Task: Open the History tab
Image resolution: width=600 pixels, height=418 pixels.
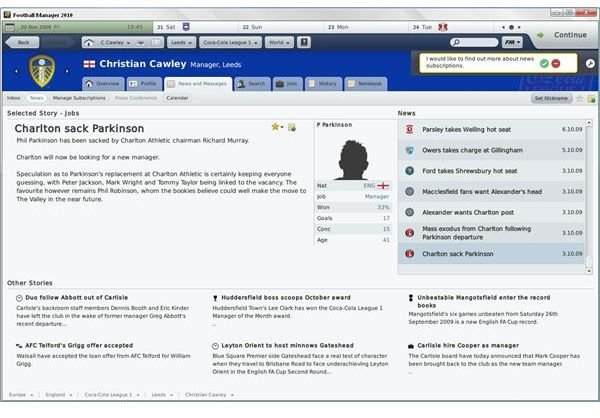Action: coord(323,84)
